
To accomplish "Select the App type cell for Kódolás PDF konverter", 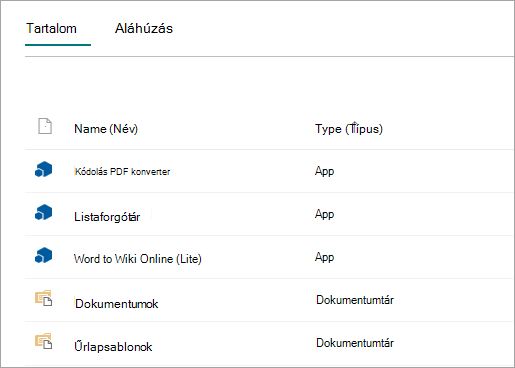I will click(324, 171).
